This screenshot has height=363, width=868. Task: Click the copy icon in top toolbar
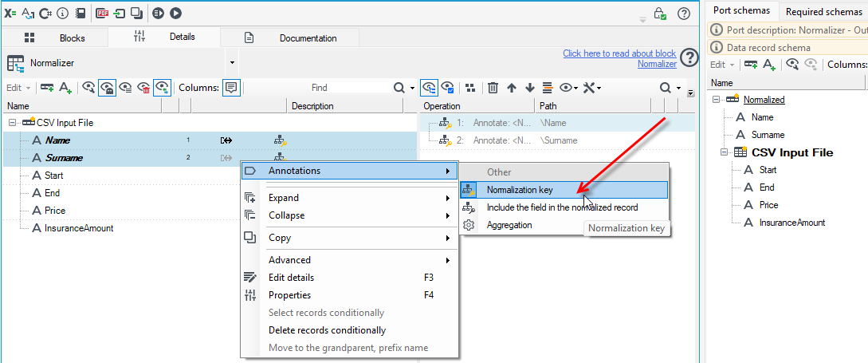click(x=137, y=14)
